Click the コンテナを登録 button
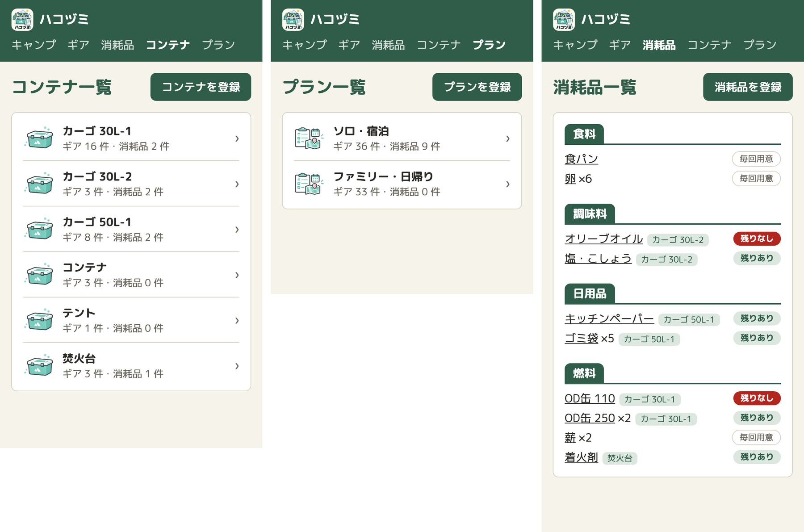The width and height of the screenshot is (804, 532). tap(201, 87)
